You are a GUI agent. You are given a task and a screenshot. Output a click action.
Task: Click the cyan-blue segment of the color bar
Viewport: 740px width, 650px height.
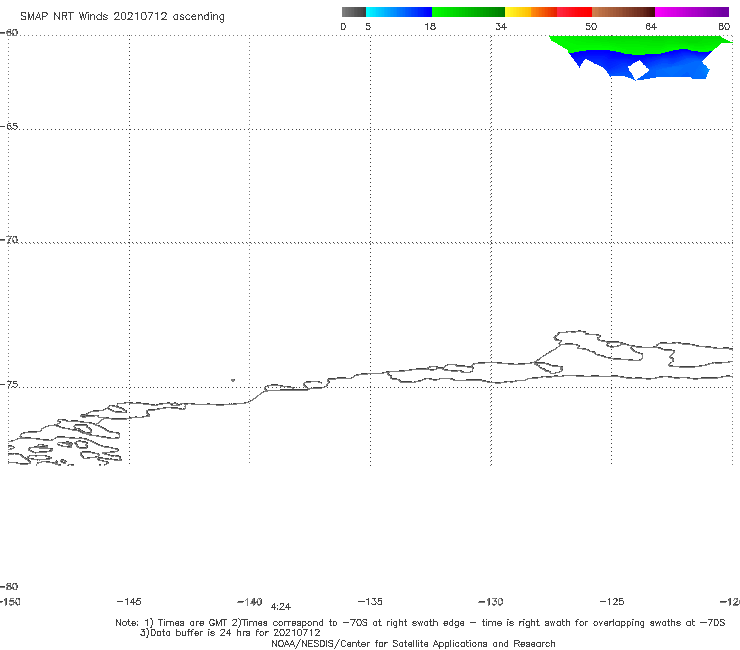[x=399, y=12]
